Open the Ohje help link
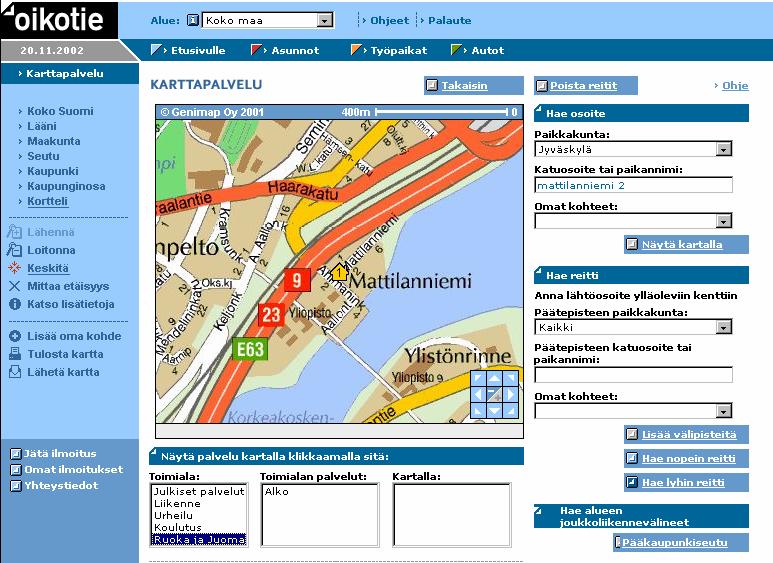Image resolution: width=773 pixels, height=563 pixels. click(x=735, y=86)
